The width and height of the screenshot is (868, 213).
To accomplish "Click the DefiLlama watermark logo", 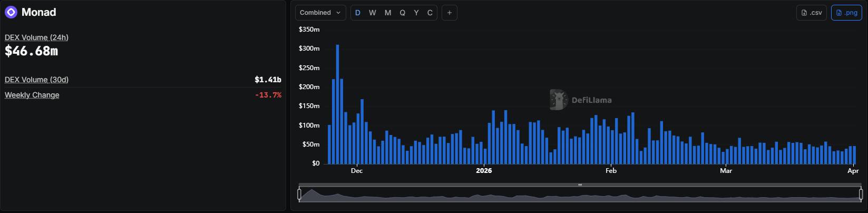I will tap(558, 100).
